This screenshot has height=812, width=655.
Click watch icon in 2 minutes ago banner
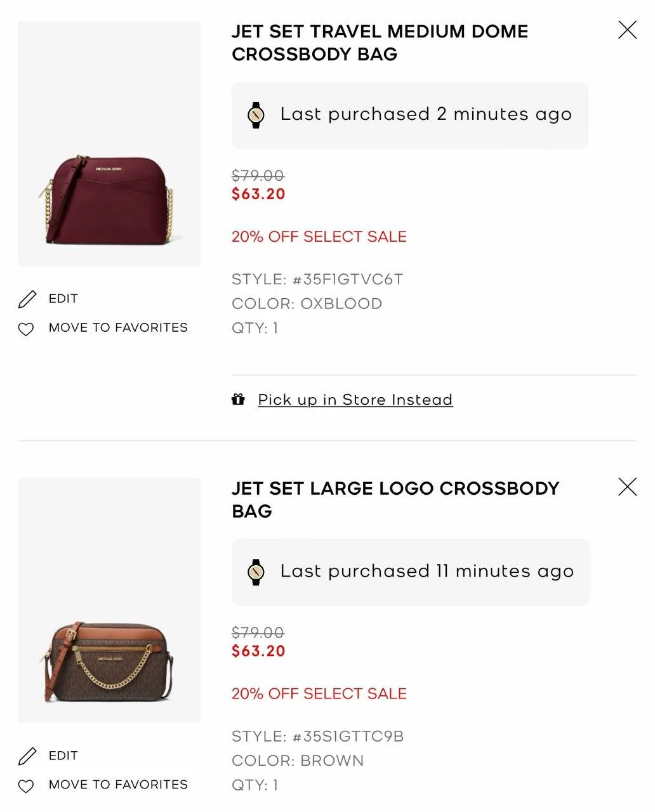256,115
